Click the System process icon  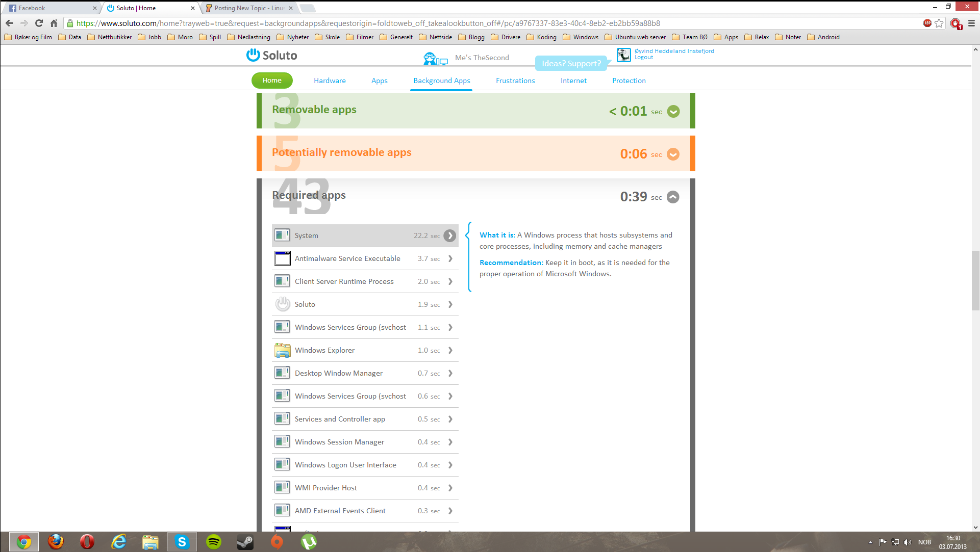(282, 235)
